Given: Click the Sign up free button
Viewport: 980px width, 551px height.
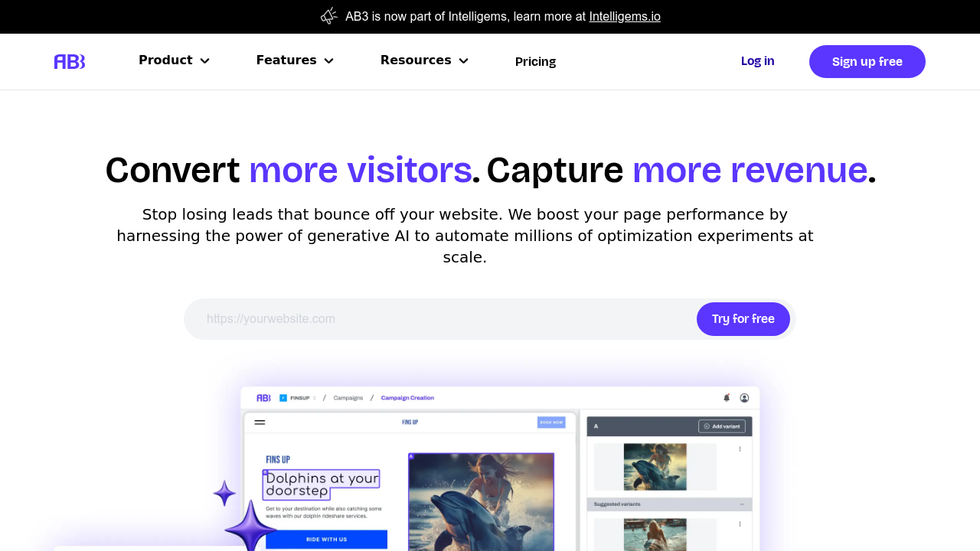Looking at the screenshot, I should tap(867, 62).
